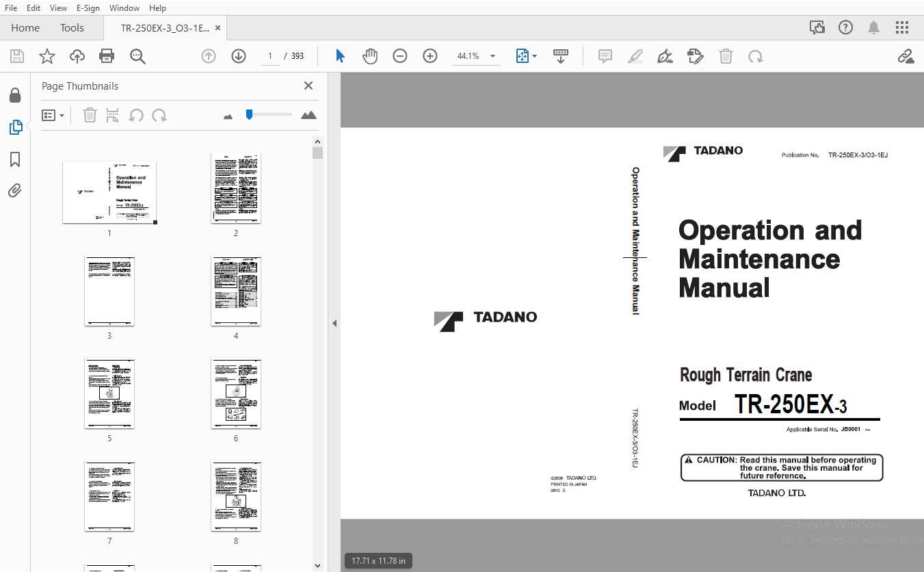Switch to the Home tab
The width and height of the screenshot is (924, 572).
[25, 28]
